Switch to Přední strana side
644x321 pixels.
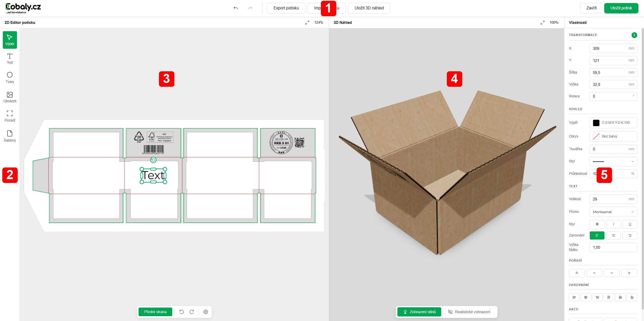pos(155,312)
